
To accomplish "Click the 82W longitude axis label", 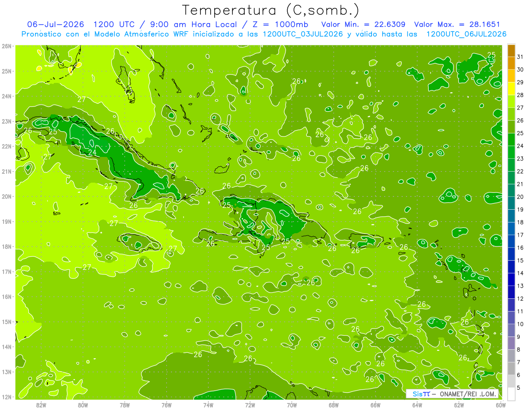I will point(41,405).
